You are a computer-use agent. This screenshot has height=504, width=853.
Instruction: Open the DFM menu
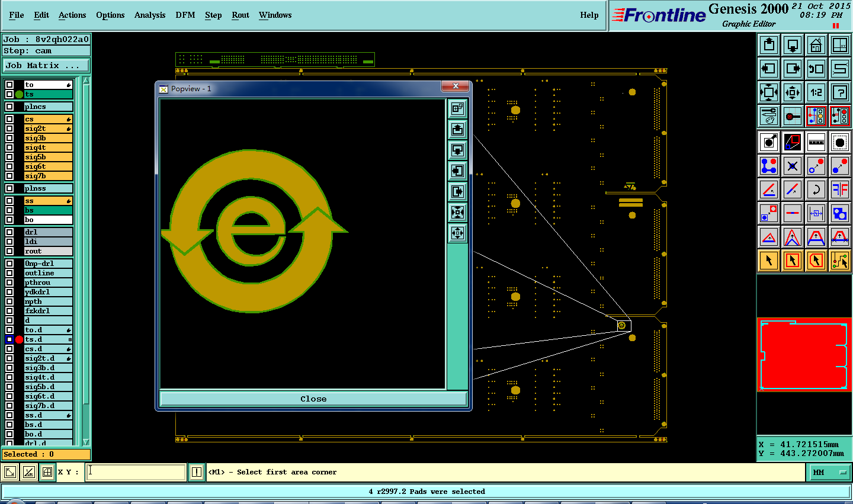coord(185,15)
